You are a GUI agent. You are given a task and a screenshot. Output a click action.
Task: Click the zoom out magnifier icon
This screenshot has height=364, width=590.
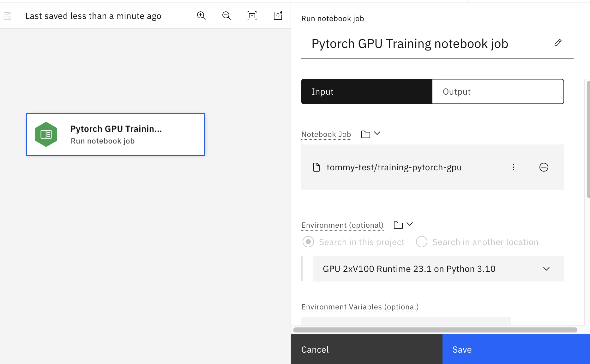point(226,16)
